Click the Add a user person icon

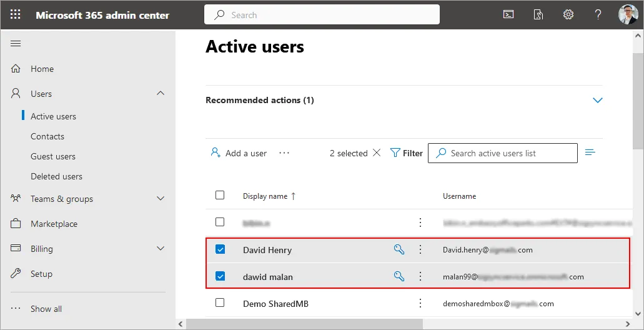point(215,153)
